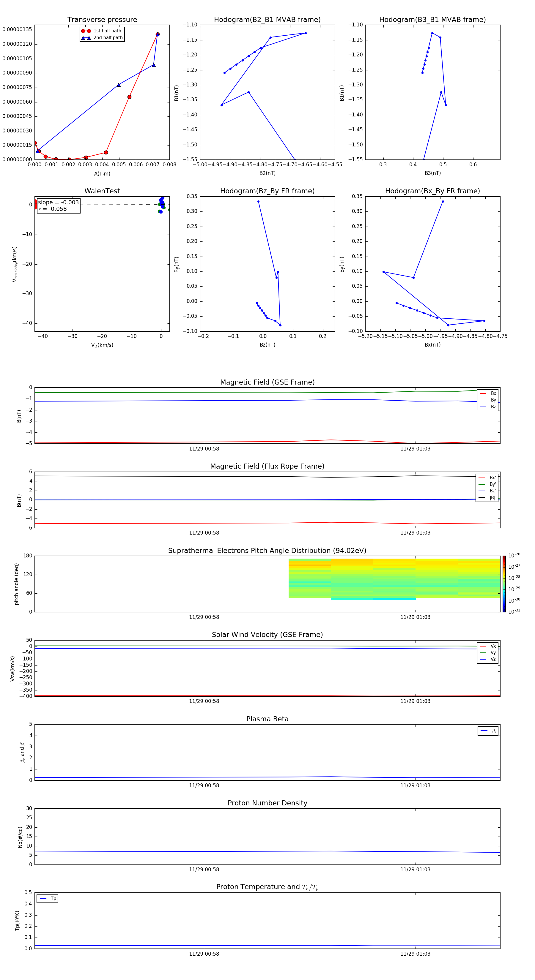Viewport: 535px width, 980px height.
Task: Click the topmost red point in the Transverse pressure plot
Action: click(x=157, y=34)
